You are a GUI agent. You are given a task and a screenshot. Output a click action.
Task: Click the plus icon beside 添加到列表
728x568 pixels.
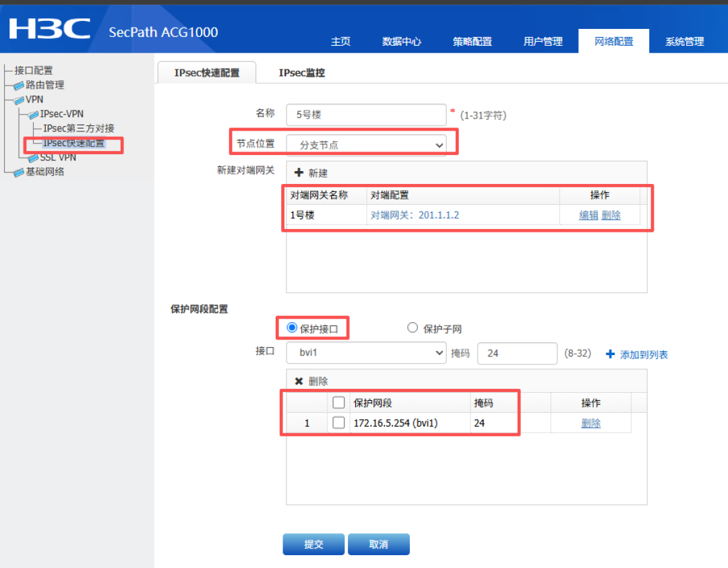[x=610, y=354]
